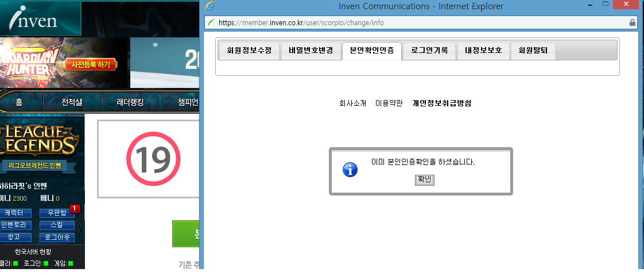
Task: Click the 로그아웃 button
Action: coord(57,237)
